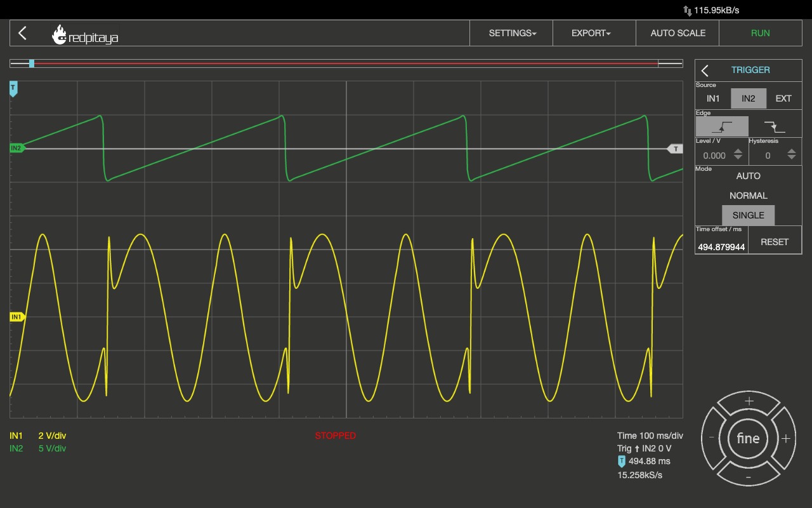This screenshot has width=812, height=508.
Task: Click the grey T trigger level marker on right edge
Action: pos(675,149)
